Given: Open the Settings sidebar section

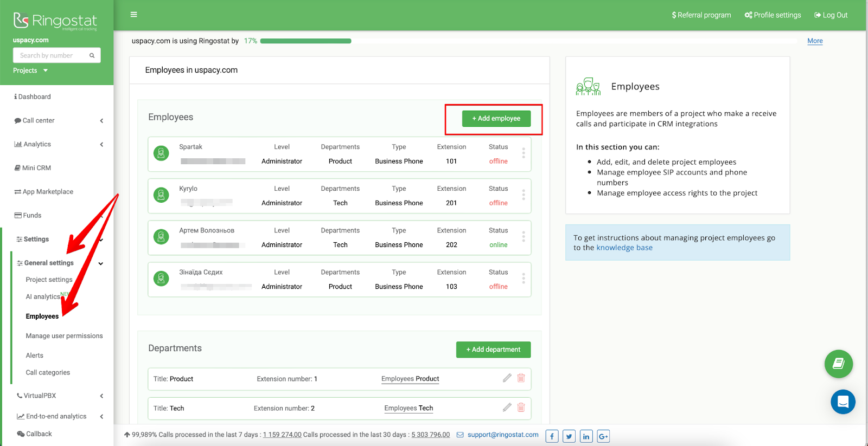Looking at the screenshot, I should pos(33,240).
